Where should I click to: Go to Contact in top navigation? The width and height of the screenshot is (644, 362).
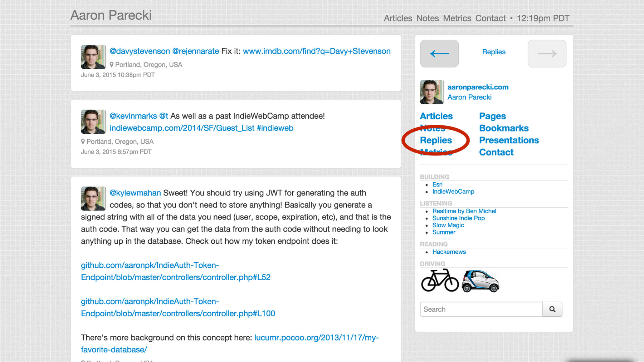tap(490, 18)
